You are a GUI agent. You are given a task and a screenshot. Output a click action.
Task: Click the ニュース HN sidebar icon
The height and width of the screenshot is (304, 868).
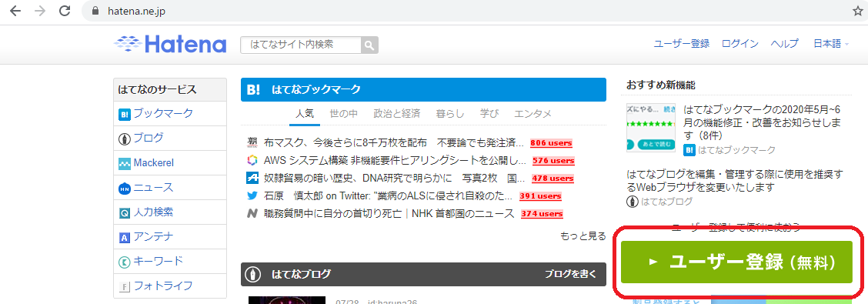(124, 189)
